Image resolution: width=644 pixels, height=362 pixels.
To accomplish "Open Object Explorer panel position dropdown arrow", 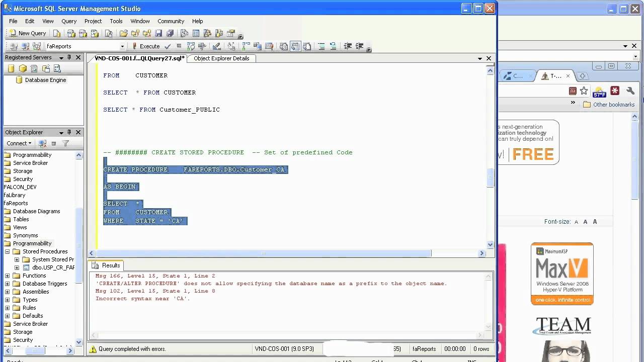I will tap(61, 133).
